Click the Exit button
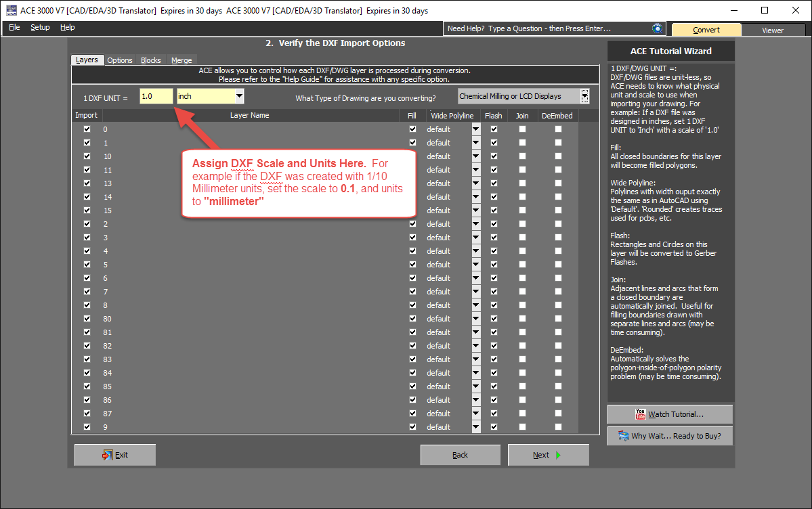 (x=115, y=455)
